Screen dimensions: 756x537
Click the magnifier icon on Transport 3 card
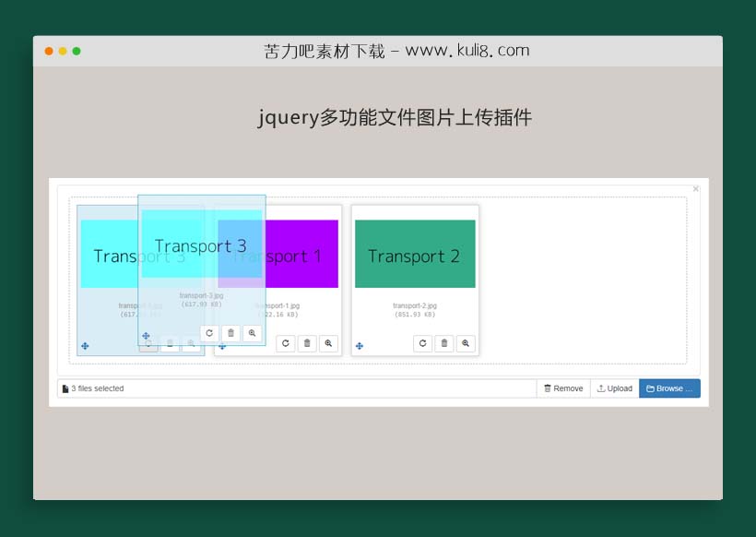tap(253, 333)
